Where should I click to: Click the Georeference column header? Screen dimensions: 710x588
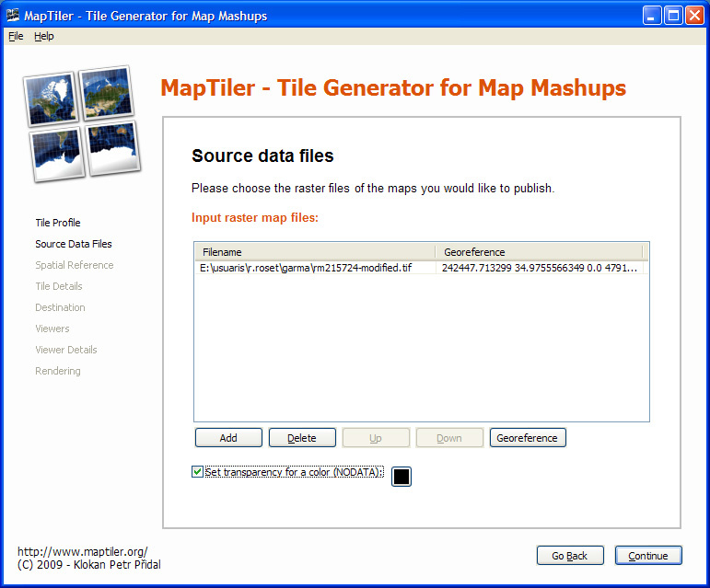[540, 252]
